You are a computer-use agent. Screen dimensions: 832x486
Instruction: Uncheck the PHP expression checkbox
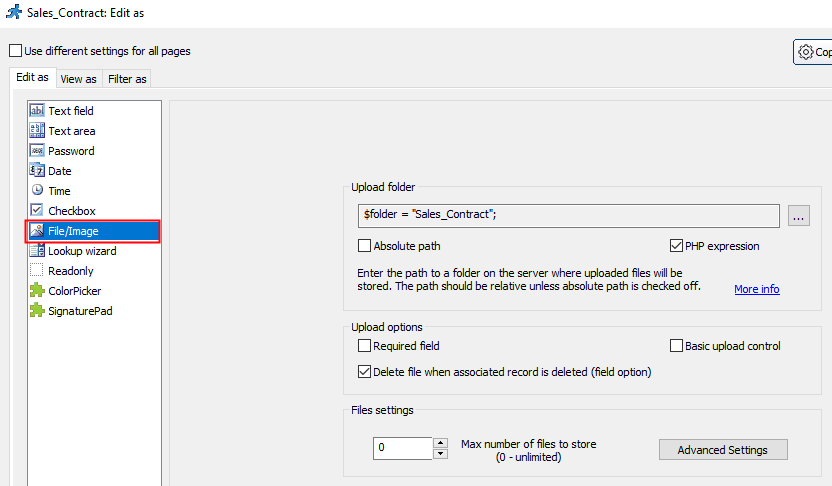(x=677, y=246)
